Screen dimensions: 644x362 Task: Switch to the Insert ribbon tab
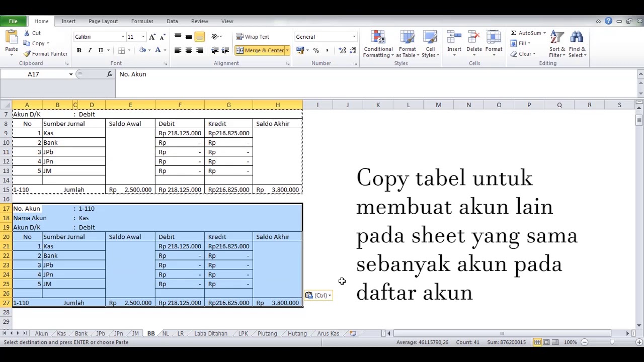68,21
